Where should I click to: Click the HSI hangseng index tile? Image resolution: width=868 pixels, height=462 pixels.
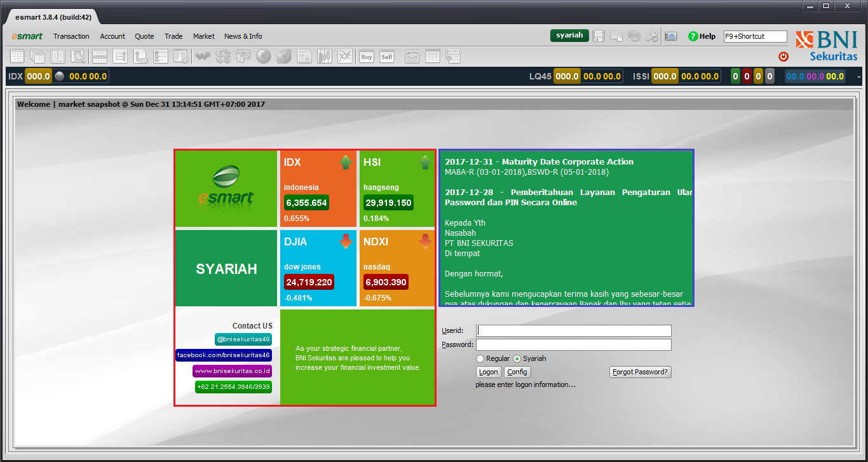click(x=397, y=189)
